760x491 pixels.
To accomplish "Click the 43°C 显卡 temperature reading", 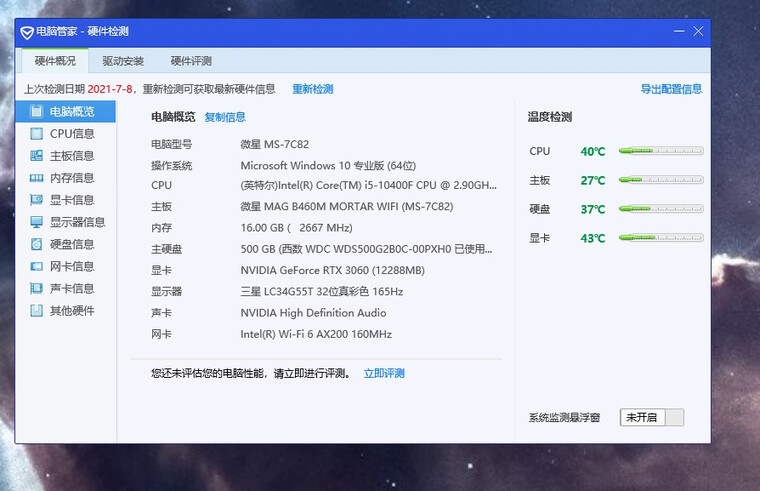I will tap(593, 238).
